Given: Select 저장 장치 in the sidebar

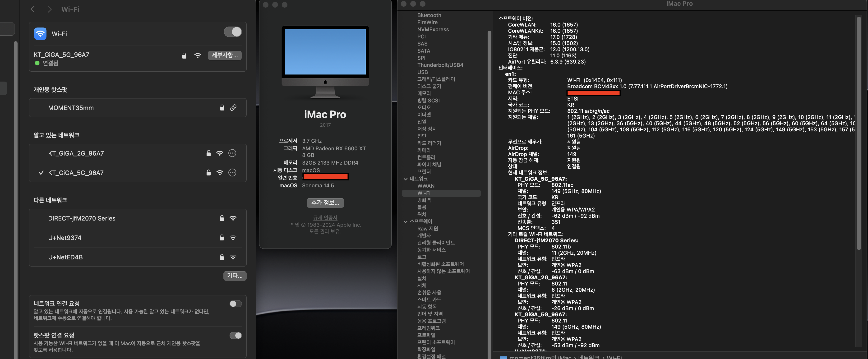Looking at the screenshot, I should pos(427,129).
